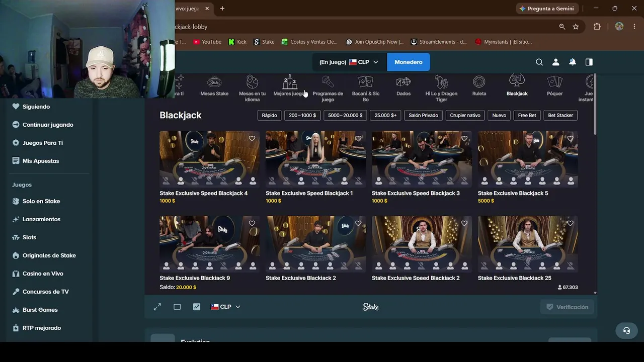Apply the Salón Privado filter
This screenshot has height=362, width=644.
tap(423, 115)
